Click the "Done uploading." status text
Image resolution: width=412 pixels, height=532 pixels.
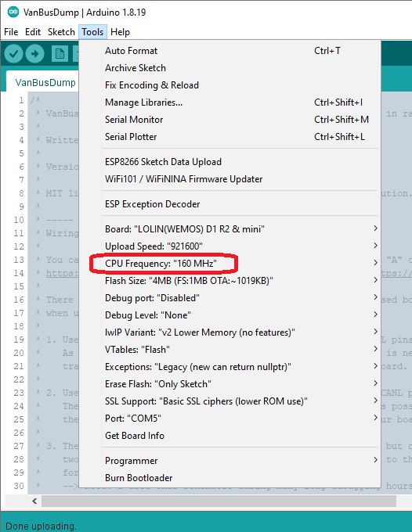pos(41,527)
